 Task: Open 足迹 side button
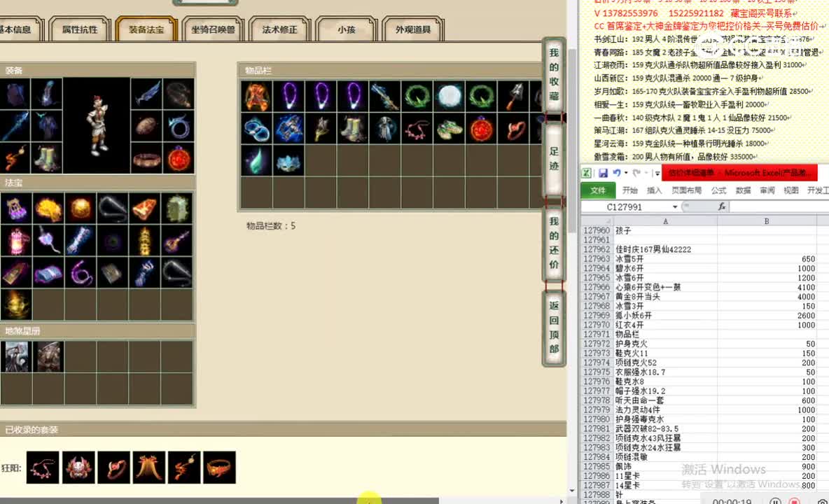554,158
